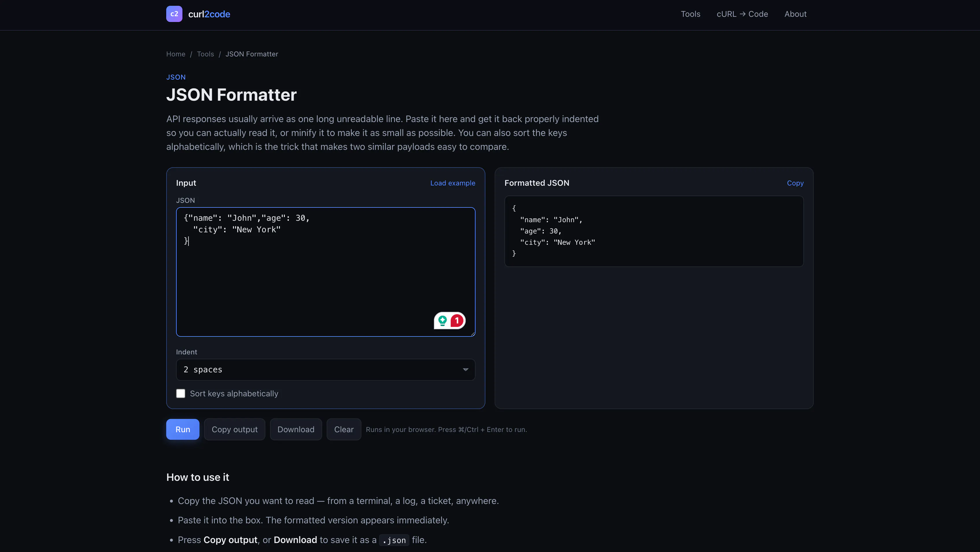
Task: Focus the JSON input textarea
Action: pyautogui.click(x=326, y=272)
